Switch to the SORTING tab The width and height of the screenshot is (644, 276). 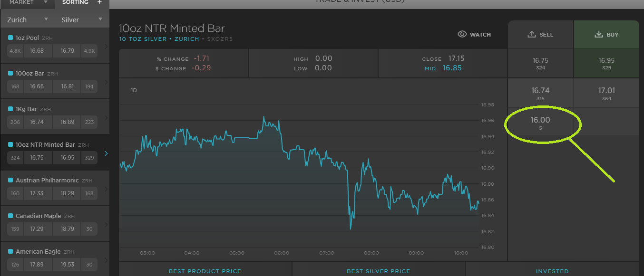(75, 2)
